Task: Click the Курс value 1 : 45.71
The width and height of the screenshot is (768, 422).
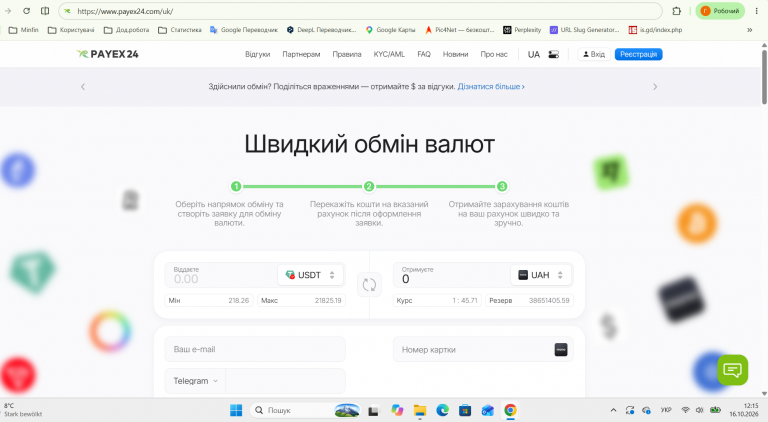Action: 465,301
